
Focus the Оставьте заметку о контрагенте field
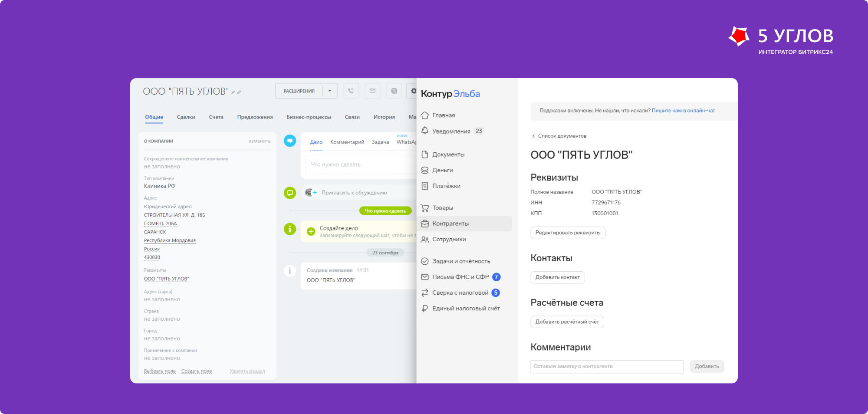tap(607, 367)
